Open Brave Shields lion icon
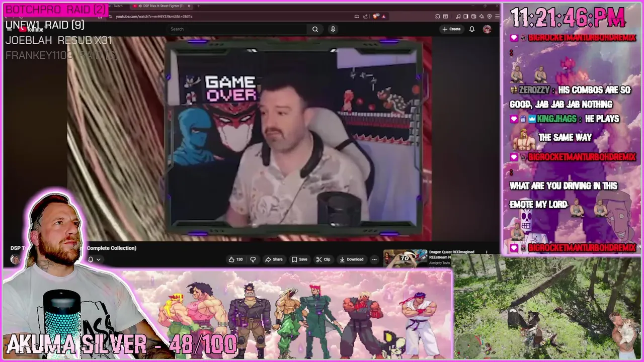644x362 pixels. click(376, 16)
